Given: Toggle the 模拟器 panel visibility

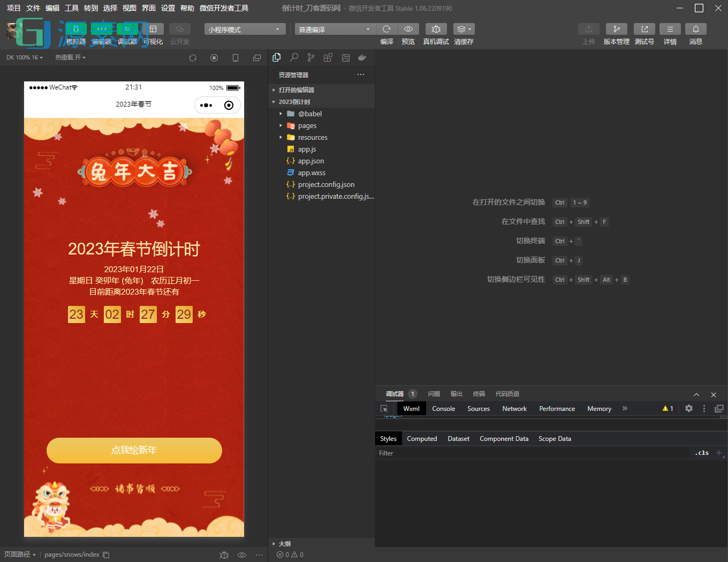Looking at the screenshot, I should 76,29.
